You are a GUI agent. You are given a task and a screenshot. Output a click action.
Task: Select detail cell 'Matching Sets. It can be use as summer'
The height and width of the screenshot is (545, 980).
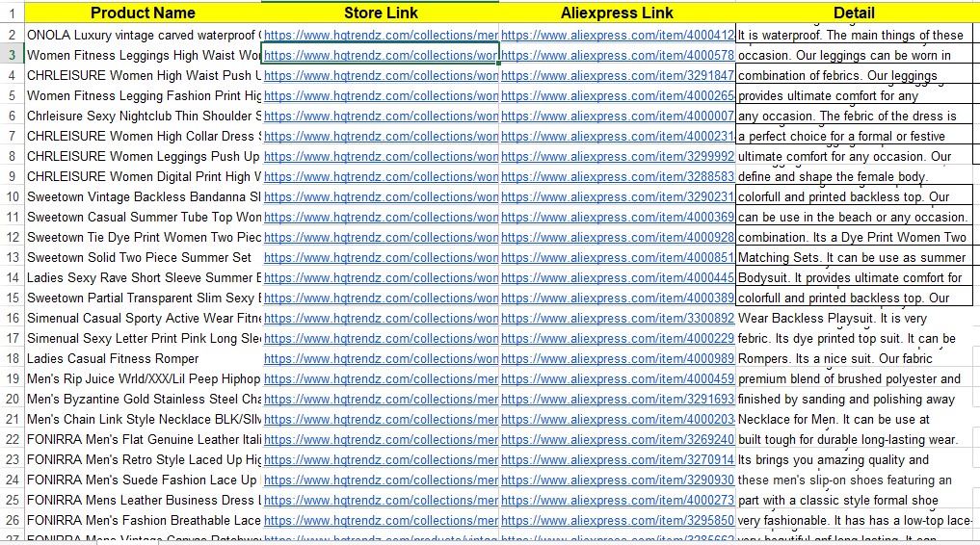click(854, 257)
